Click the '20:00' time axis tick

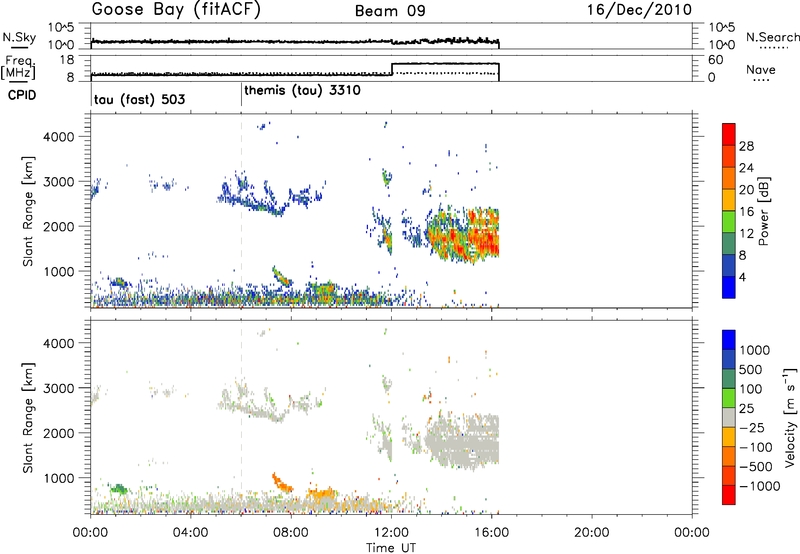pyautogui.click(x=591, y=533)
